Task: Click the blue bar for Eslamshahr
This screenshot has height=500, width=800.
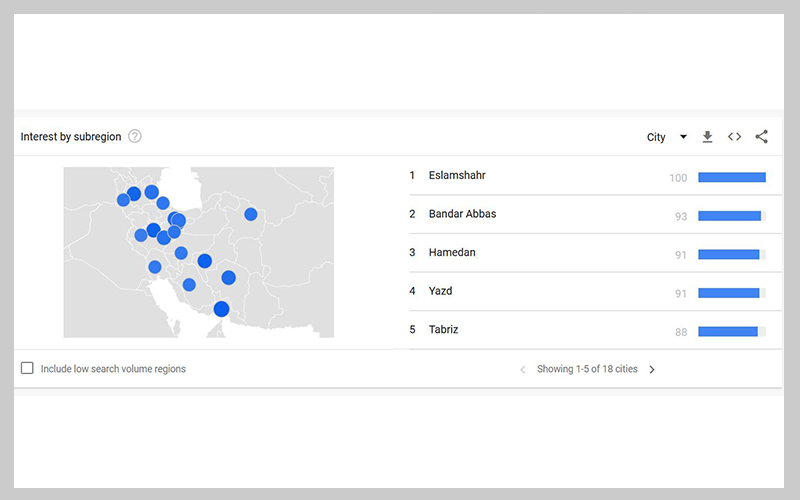Action: click(731, 177)
